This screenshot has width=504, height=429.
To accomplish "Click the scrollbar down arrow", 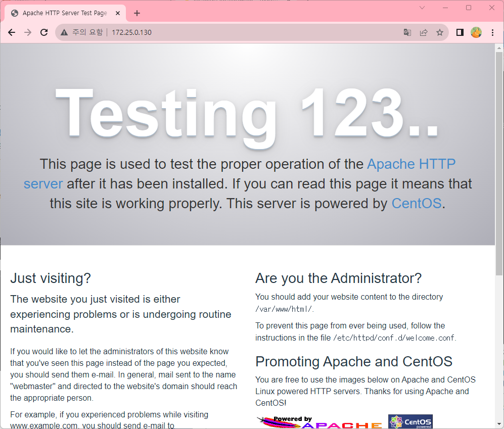I will (499, 424).
